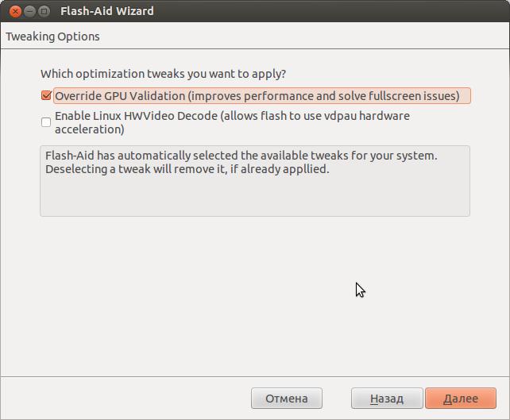The width and height of the screenshot is (510, 420).
Task: Click the "Tweaking Options" page heading
Action: coord(52,37)
